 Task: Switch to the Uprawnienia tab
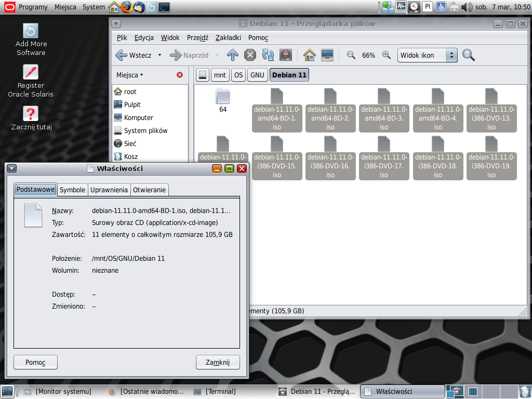109,190
